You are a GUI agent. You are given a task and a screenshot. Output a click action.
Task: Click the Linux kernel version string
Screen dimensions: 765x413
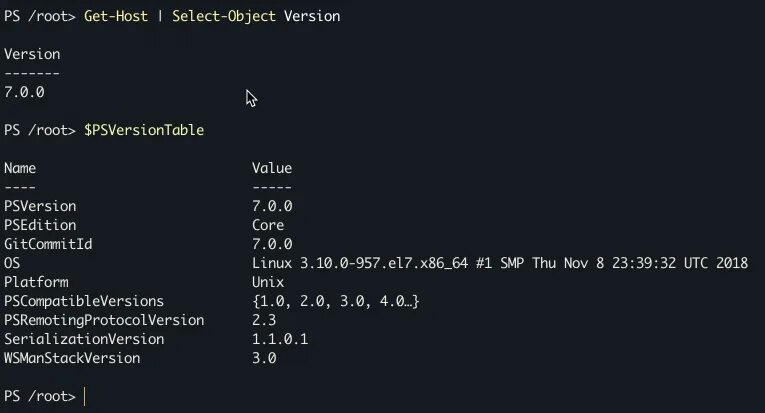(x=500, y=263)
